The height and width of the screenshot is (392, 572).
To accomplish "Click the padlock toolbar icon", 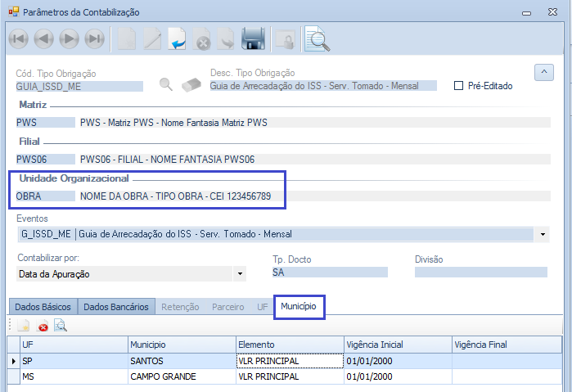I will point(286,40).
